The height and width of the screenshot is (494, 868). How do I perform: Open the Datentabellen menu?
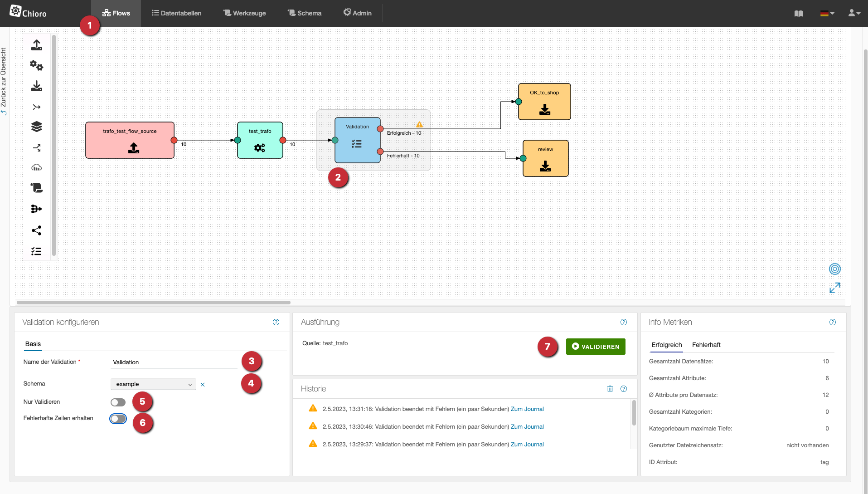(x=177, y=13)
